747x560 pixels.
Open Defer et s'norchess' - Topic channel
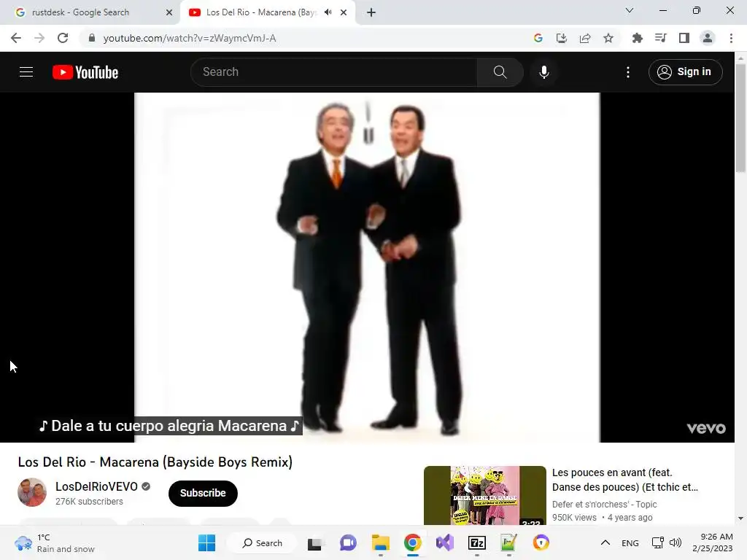coord(604,504)
